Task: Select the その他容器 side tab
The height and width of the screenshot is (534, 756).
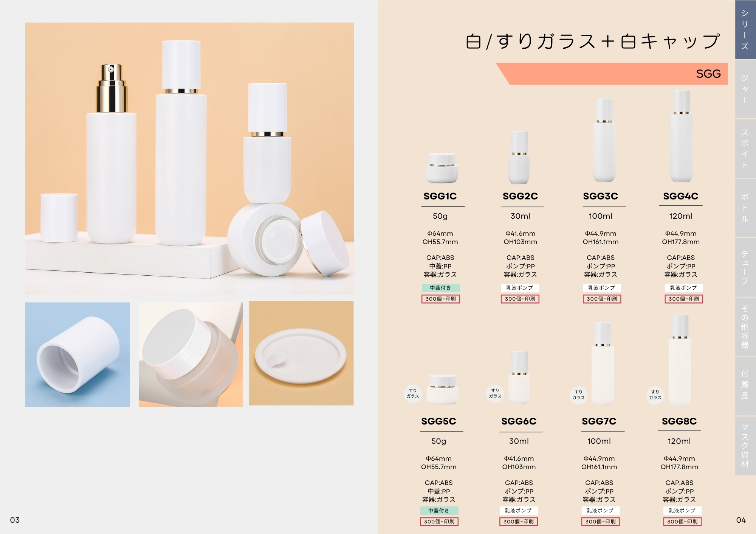Action: coord(745,327)
